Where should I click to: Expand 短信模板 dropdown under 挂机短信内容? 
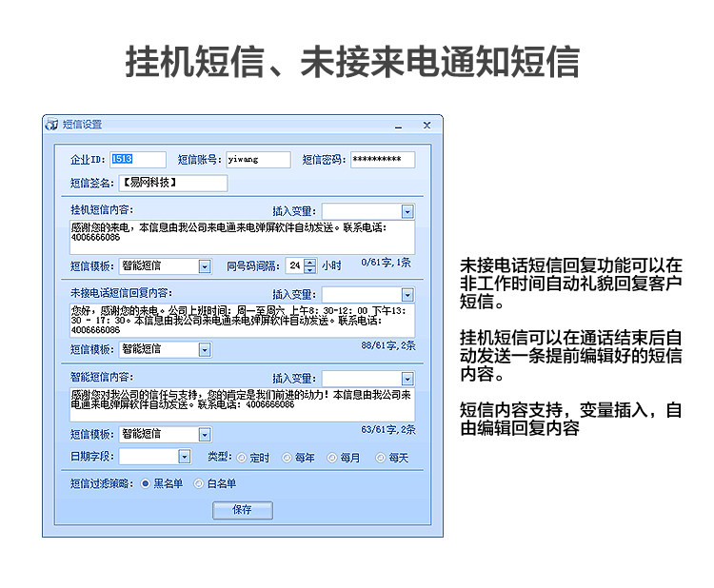(205, 266)
